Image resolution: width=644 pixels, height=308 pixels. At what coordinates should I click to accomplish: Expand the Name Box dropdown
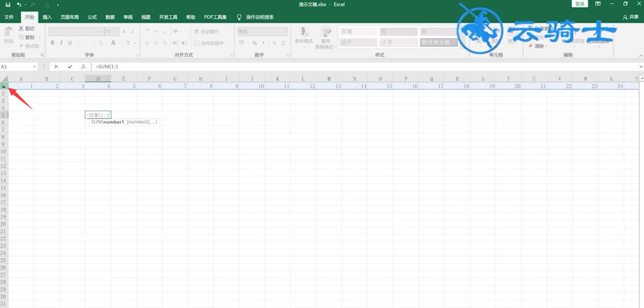(x=35, y=67)
